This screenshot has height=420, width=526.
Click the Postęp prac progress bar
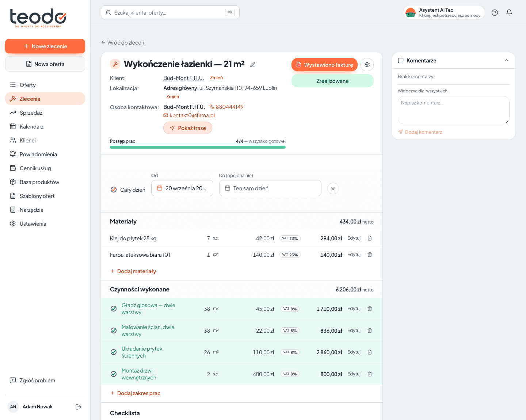198,147
